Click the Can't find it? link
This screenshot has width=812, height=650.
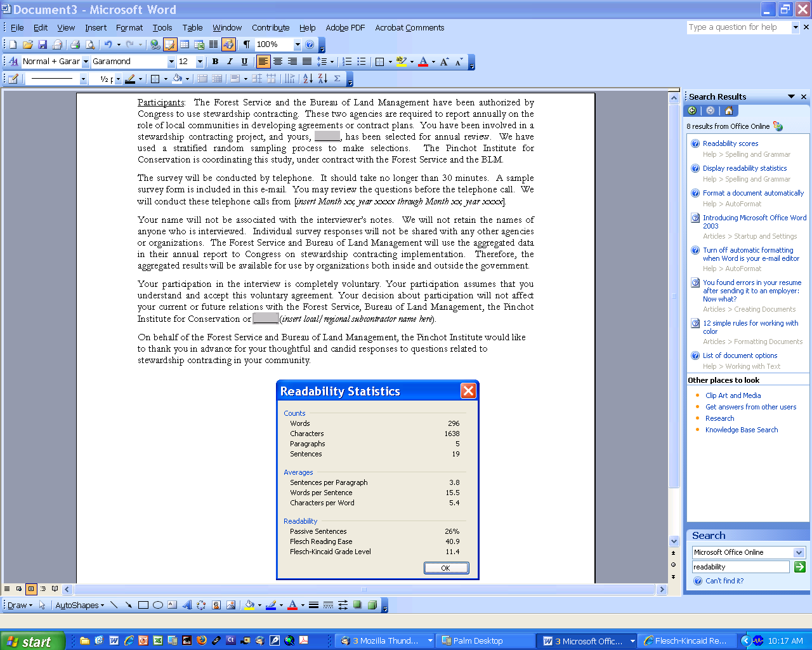724,581
